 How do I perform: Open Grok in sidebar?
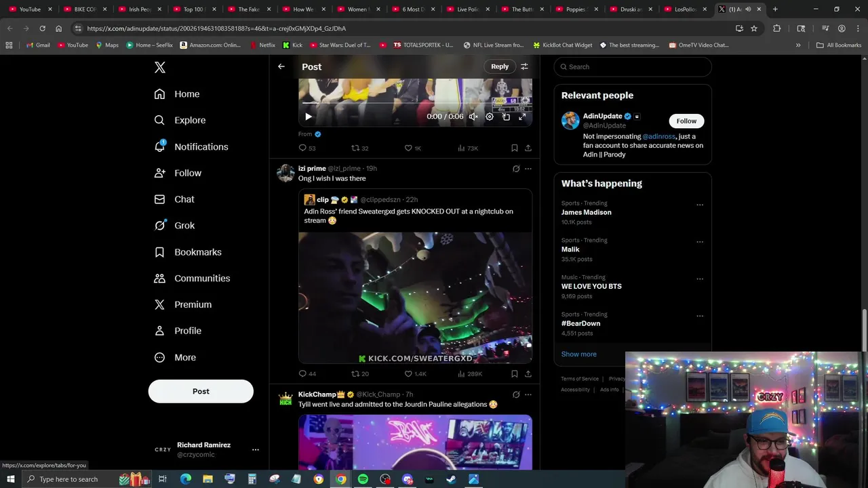click(x=175, y=226)
